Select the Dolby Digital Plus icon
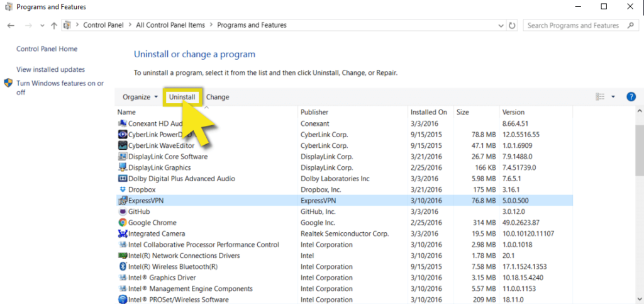 pos(122,179)
